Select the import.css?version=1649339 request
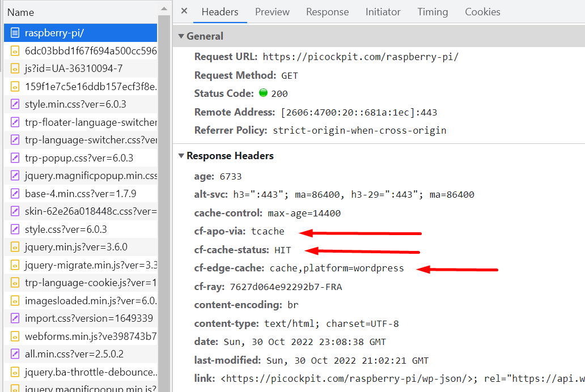585x392 pixels. tap(80, 318)
